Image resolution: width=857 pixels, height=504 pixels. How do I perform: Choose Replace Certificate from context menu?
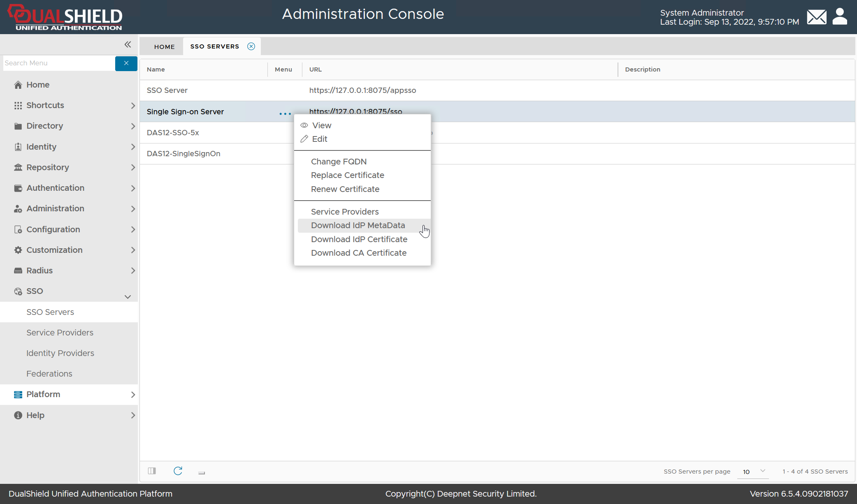pyautogui.click(x=347, y=175)
